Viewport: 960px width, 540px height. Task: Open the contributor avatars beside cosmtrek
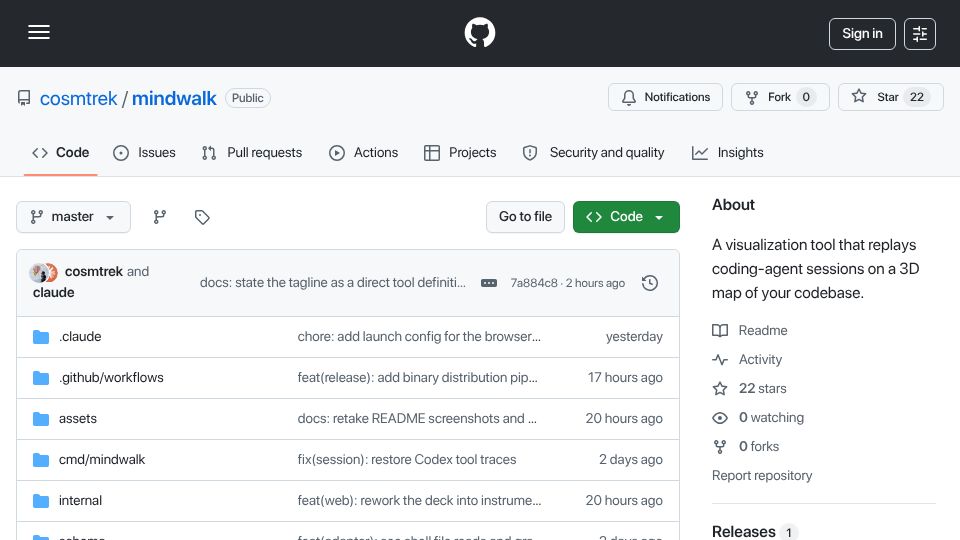click(x=43, y=272)
